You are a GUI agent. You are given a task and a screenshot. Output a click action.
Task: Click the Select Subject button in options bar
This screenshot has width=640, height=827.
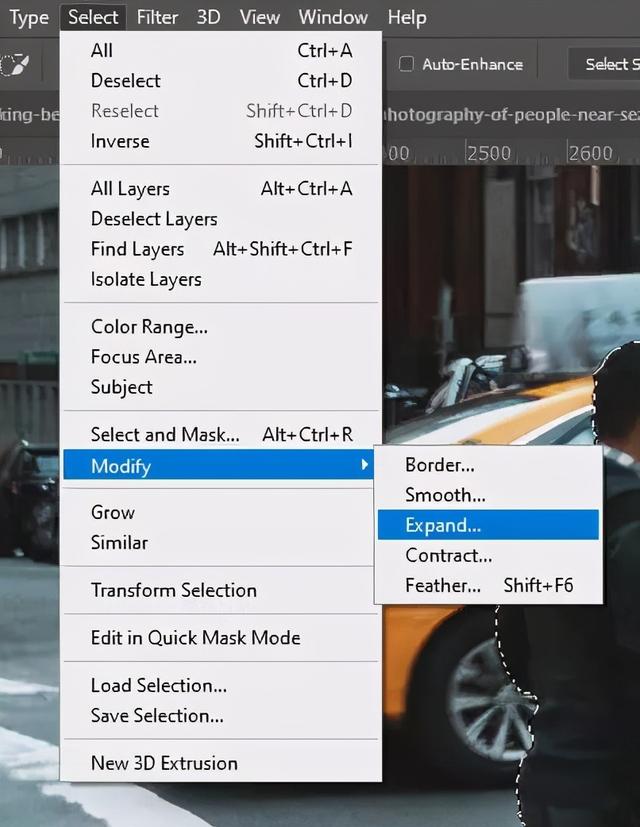(605, 64)
